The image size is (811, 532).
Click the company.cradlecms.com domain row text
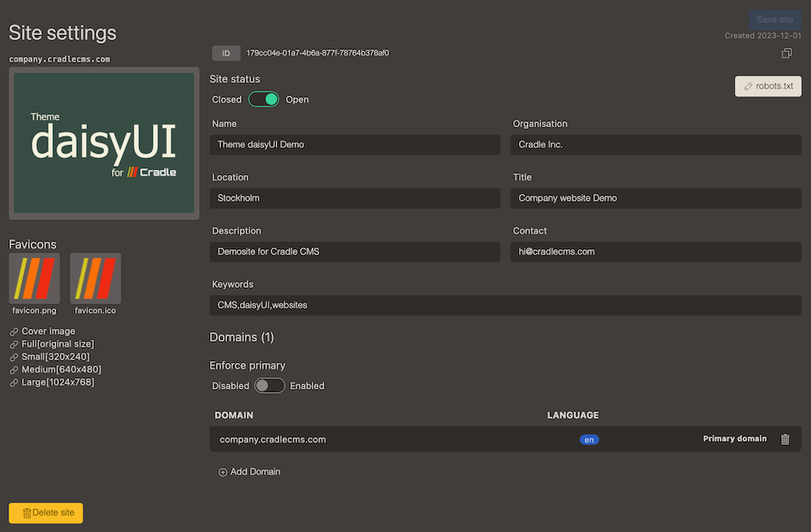click(x=272, y=440)
